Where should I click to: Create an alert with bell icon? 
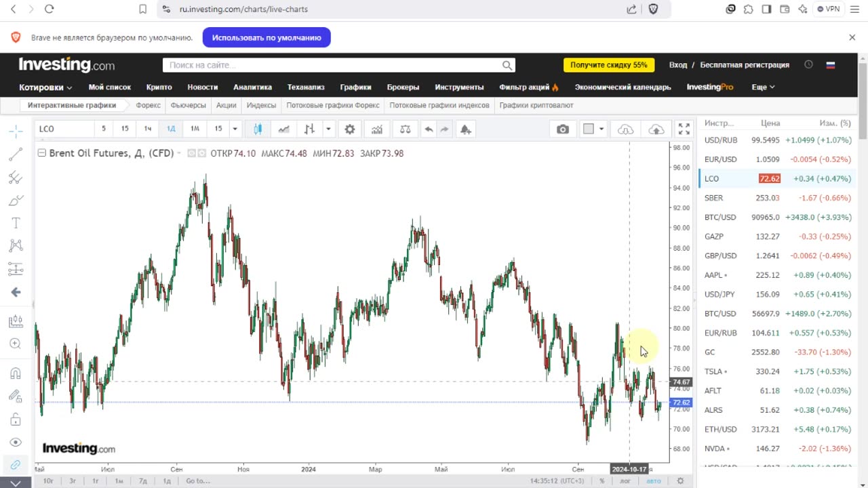[466, 129]
